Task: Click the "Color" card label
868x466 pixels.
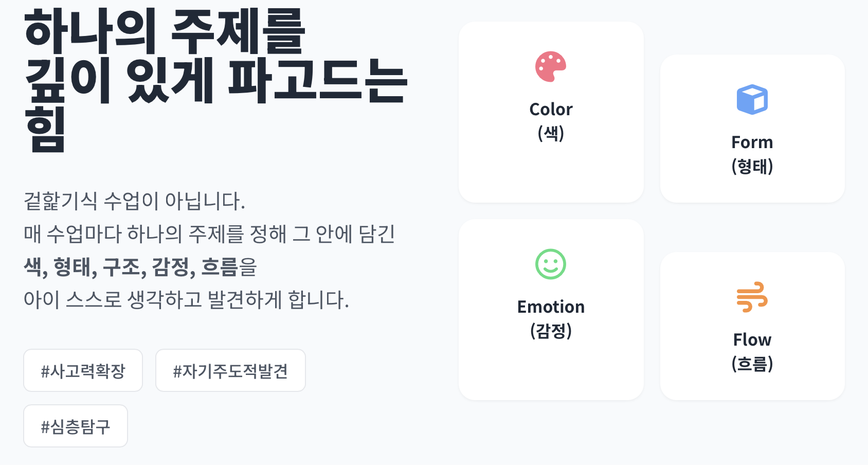Action: [551, 110]
